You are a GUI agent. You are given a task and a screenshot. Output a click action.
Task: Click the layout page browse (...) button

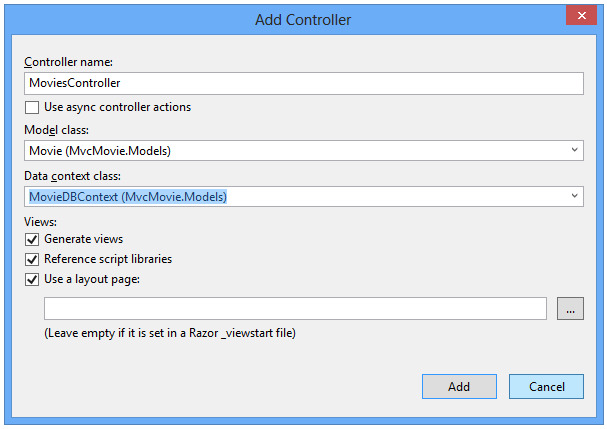pos(569,309)
